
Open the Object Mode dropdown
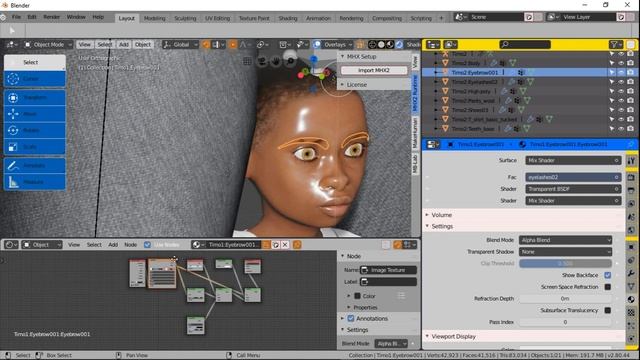click(x=48, y=44)
